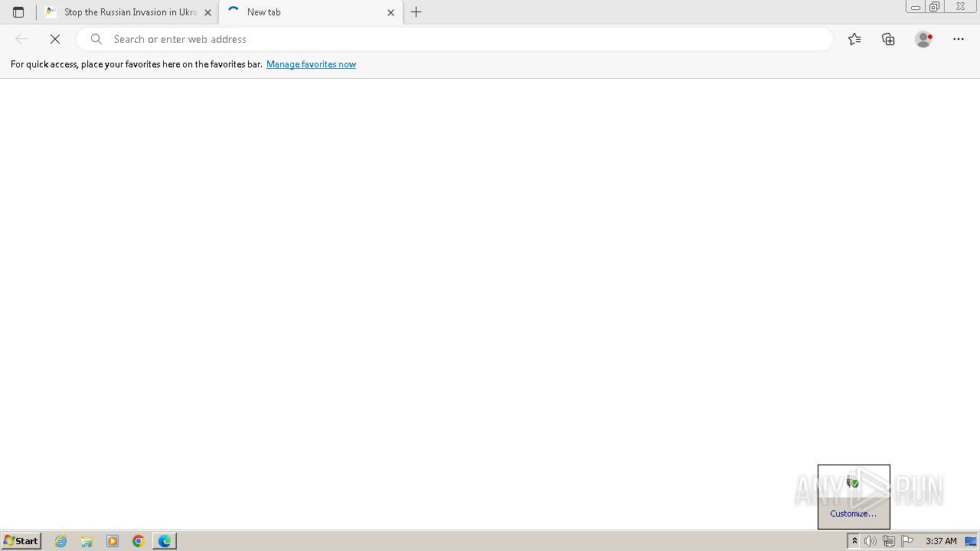Close the Edge browser window
980x551 pixels.
[x=960, y=7]
